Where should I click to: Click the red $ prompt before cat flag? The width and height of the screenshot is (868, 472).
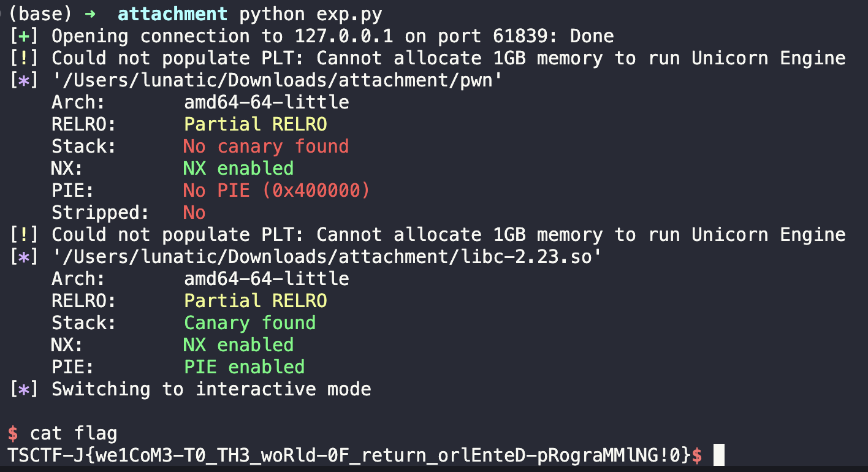(x=13, y=433)
